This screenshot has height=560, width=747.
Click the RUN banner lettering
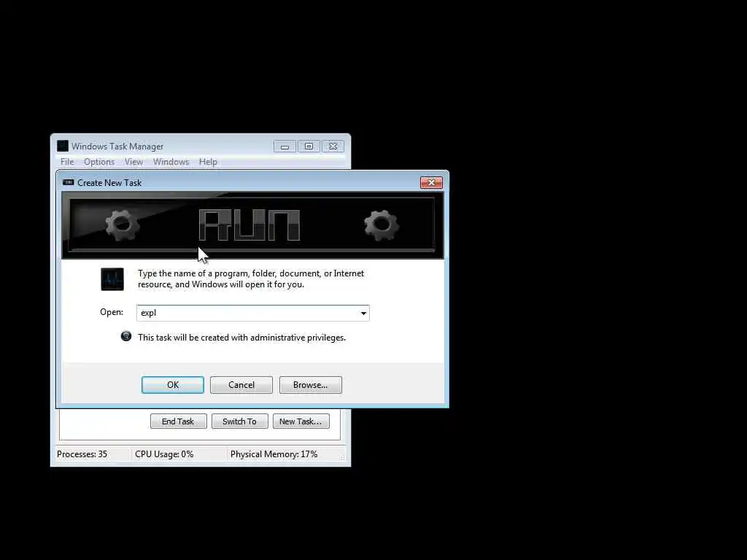tap(249, 225)
